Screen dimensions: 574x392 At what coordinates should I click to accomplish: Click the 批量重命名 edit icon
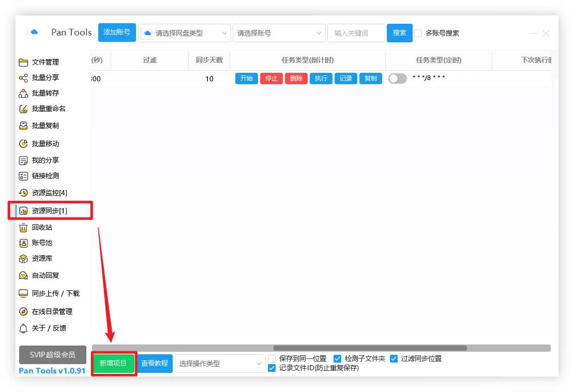click(23, 109)
